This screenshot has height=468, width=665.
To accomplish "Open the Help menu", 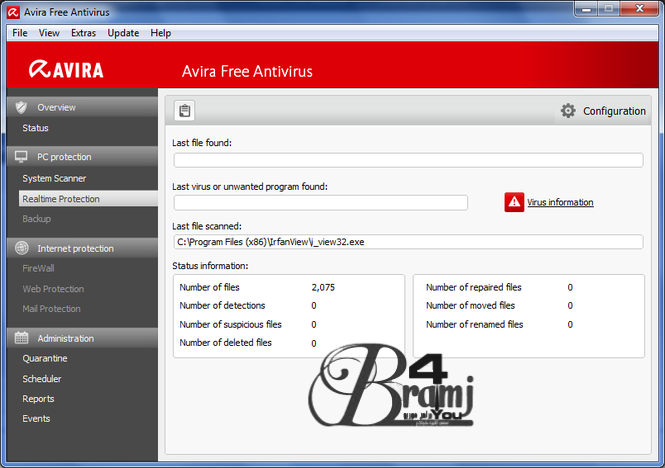I will 161,33.
